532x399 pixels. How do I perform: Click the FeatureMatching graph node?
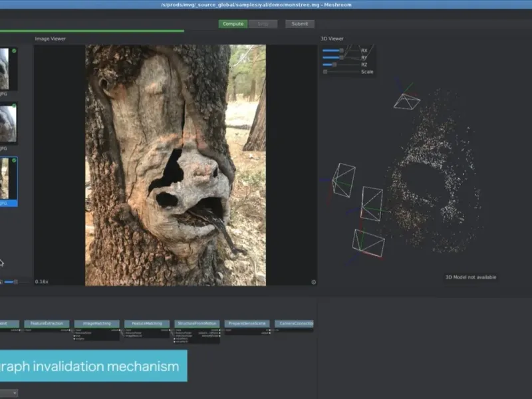tap(146, 323)
